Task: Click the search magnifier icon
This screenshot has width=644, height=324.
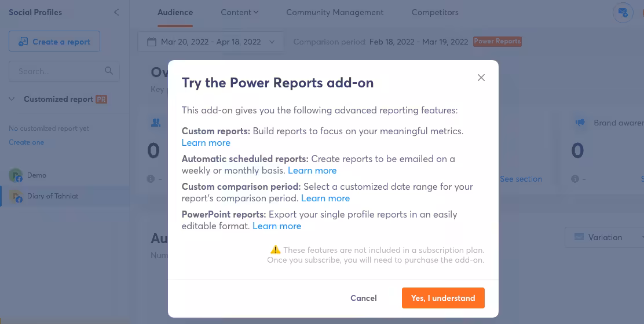Action: point(108,71)
